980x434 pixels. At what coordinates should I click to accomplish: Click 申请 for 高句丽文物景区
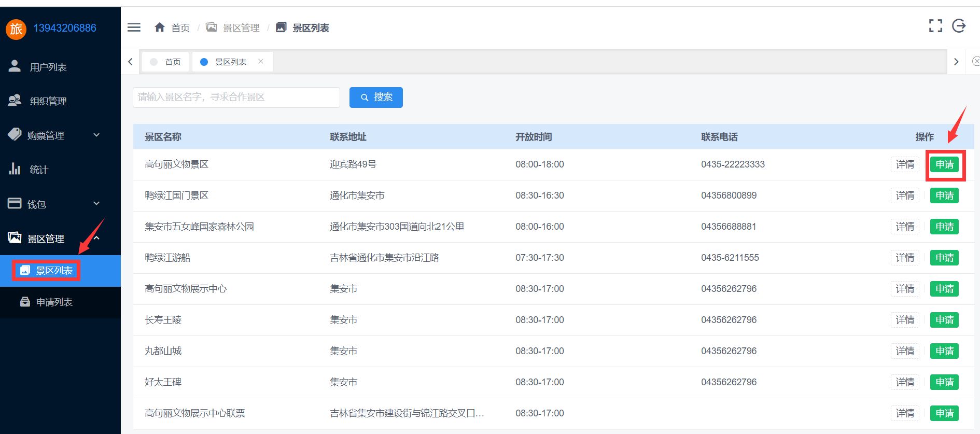944,164
